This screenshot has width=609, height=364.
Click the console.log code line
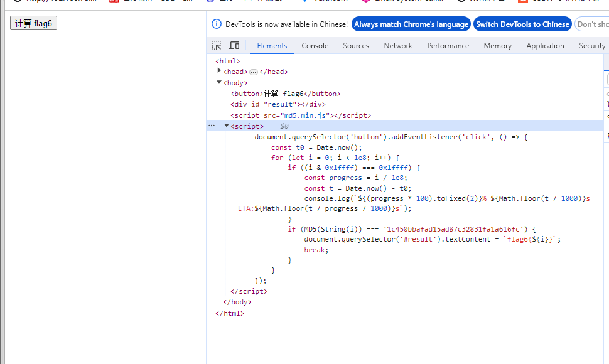[x=447, y=199]
